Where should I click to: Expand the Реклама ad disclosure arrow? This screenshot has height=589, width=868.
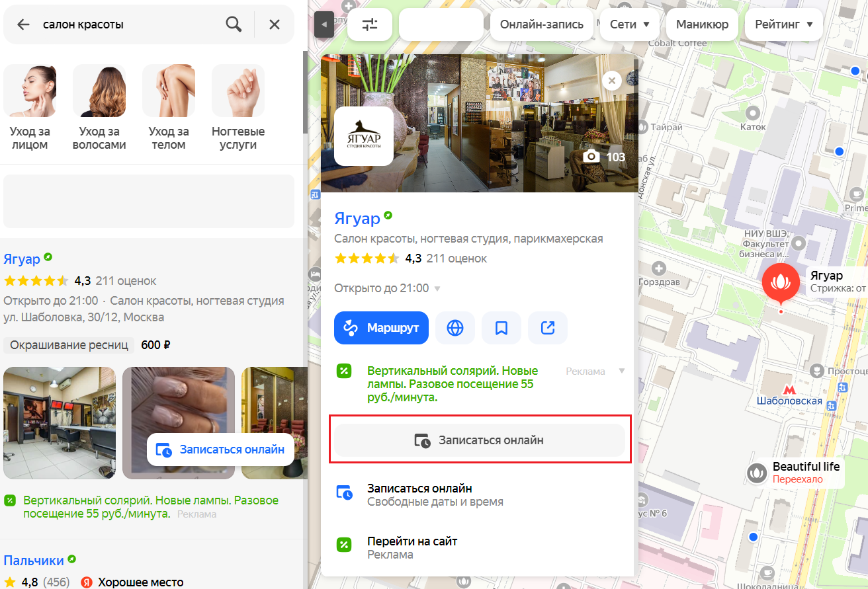point(621,371)
